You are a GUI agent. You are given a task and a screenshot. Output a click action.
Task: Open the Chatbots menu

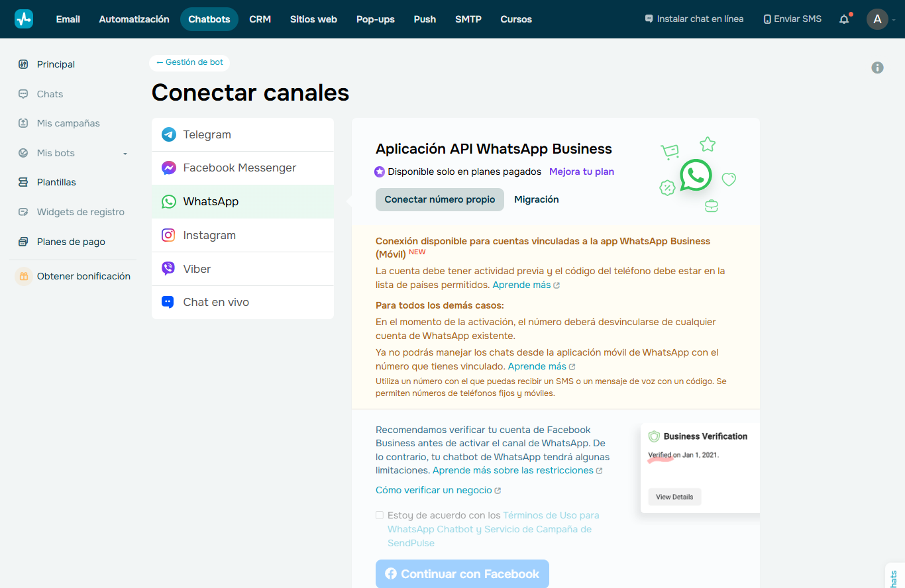(209, 19)
